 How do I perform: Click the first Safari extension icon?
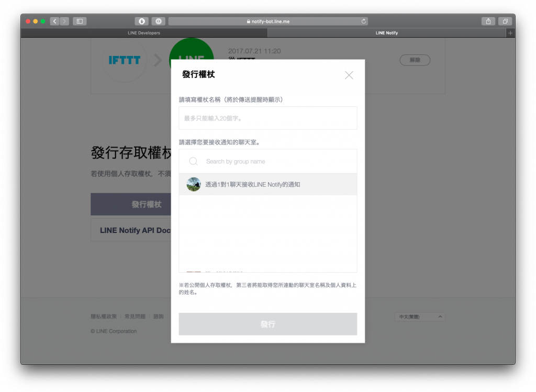[141, 21]
